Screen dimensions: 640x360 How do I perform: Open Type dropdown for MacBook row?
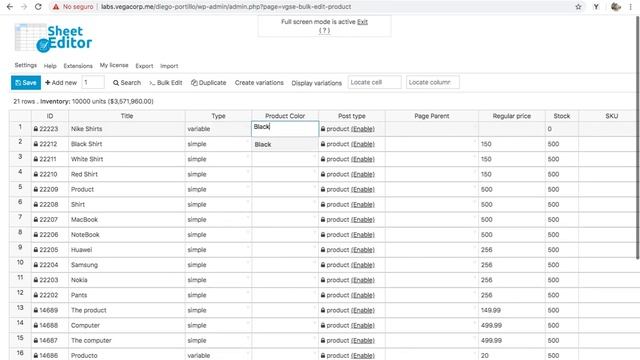(x=248, y=217)
